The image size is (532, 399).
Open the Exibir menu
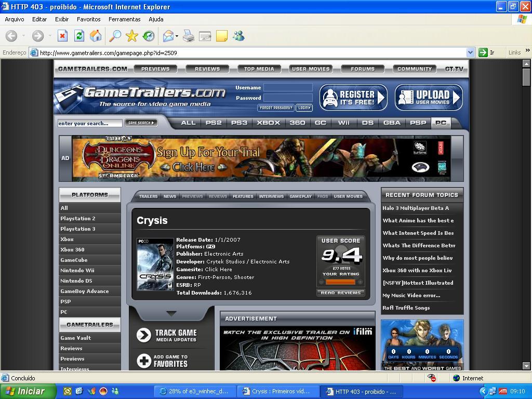pos(62,19)
